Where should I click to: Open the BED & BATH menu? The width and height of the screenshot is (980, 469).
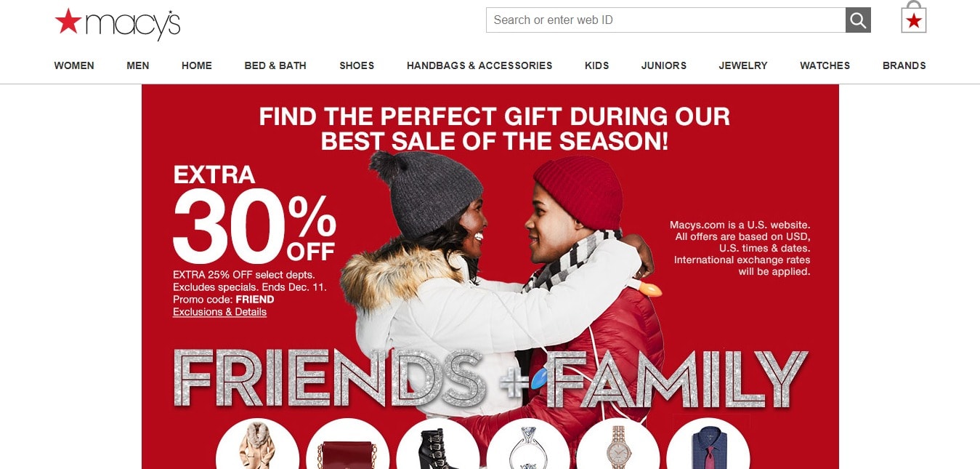[x=275, y=65]
